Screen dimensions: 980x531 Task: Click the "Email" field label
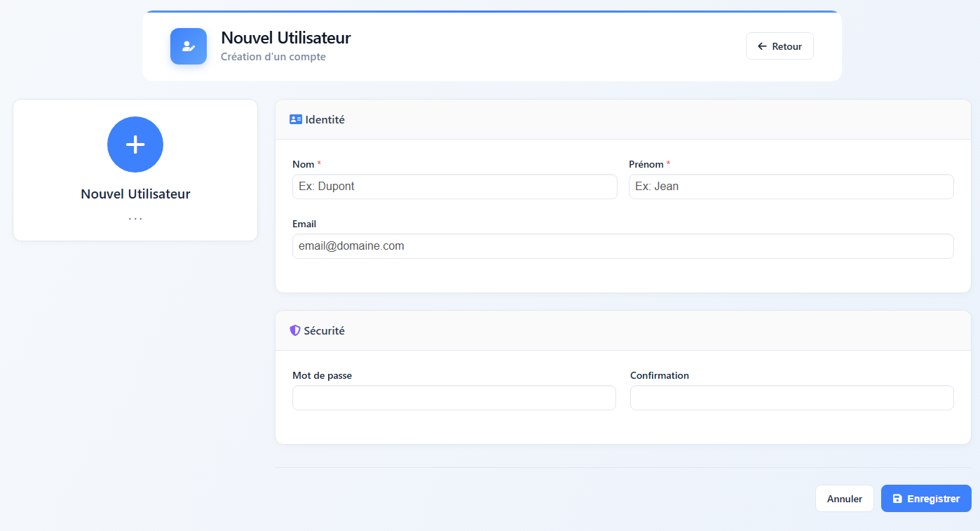pos(304,224)
